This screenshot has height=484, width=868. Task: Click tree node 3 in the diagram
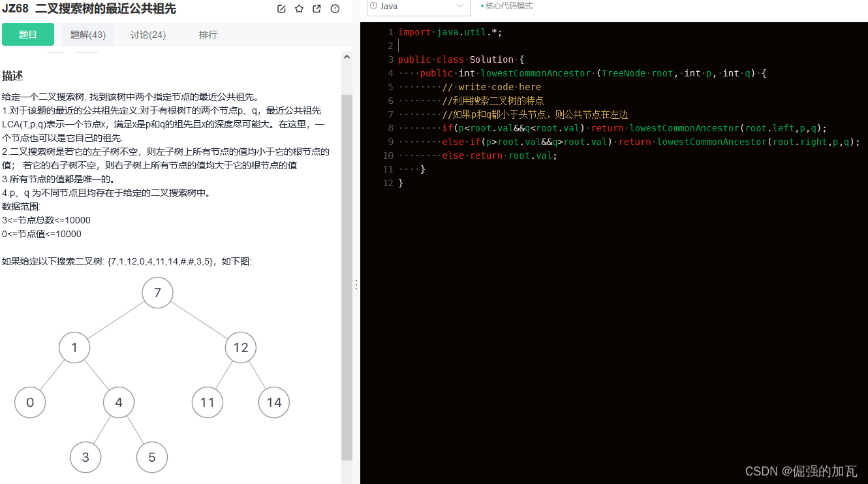click(85, 457)
